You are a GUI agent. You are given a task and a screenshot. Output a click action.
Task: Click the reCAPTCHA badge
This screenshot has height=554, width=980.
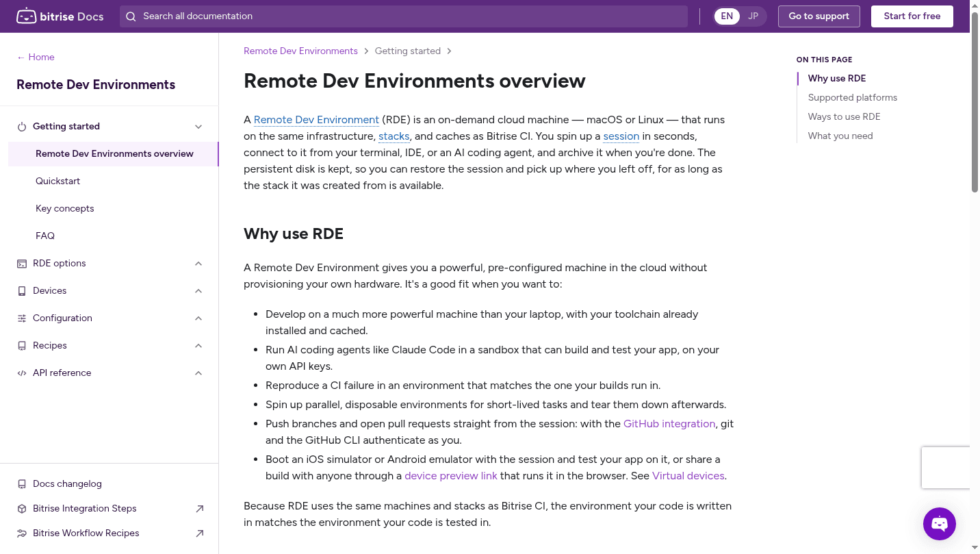(946, 468)
